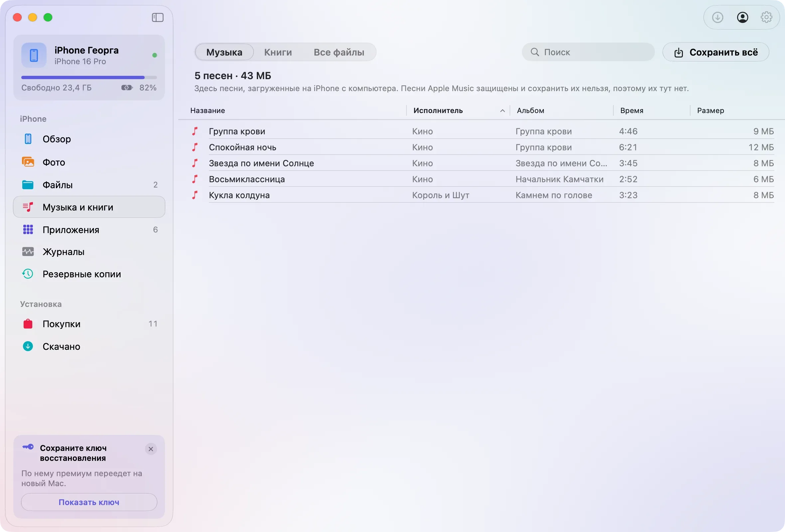This screenshot has width=785, height=532.
Task: Switch to the Книги tab
Action: pos(278,52)
